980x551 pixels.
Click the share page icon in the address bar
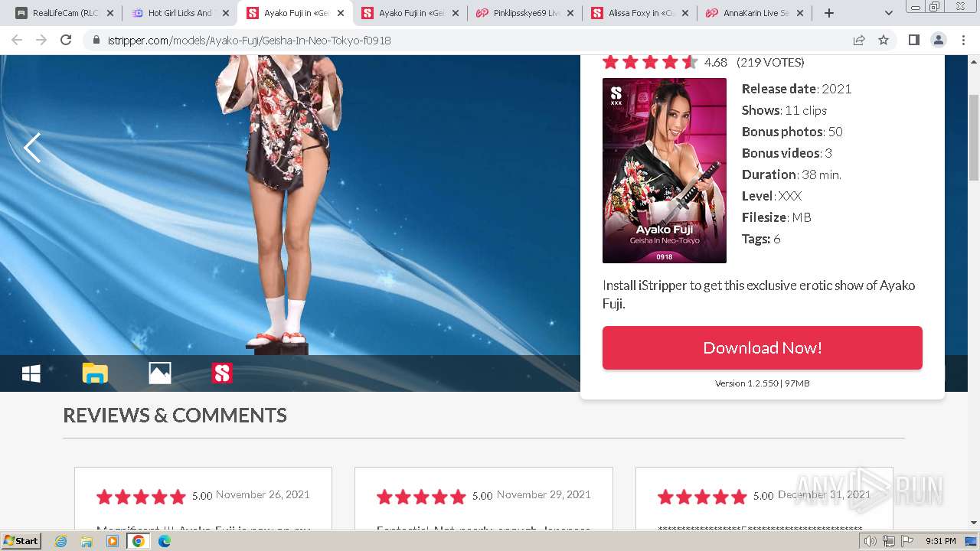859,40
